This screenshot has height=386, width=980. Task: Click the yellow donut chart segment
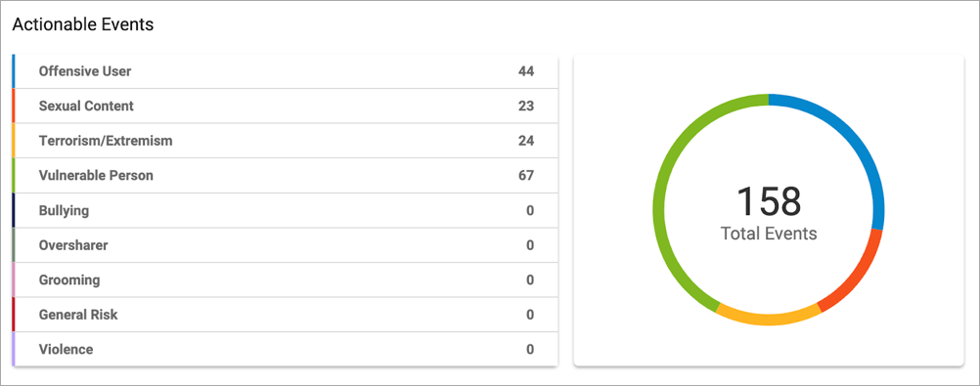pos(768,319)
